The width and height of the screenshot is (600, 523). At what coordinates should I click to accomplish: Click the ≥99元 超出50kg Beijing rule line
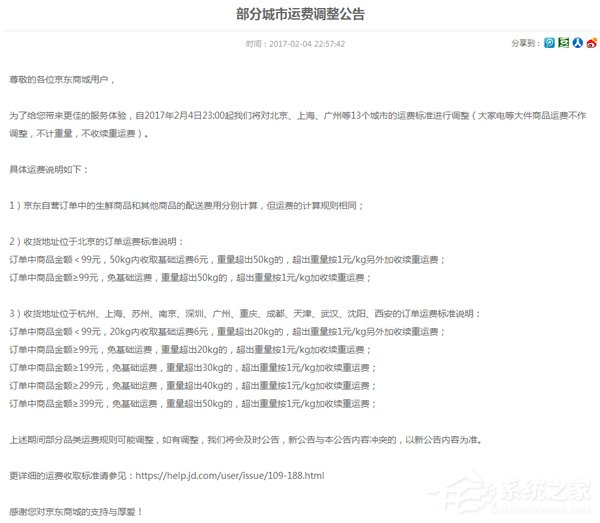coord(190,278)
